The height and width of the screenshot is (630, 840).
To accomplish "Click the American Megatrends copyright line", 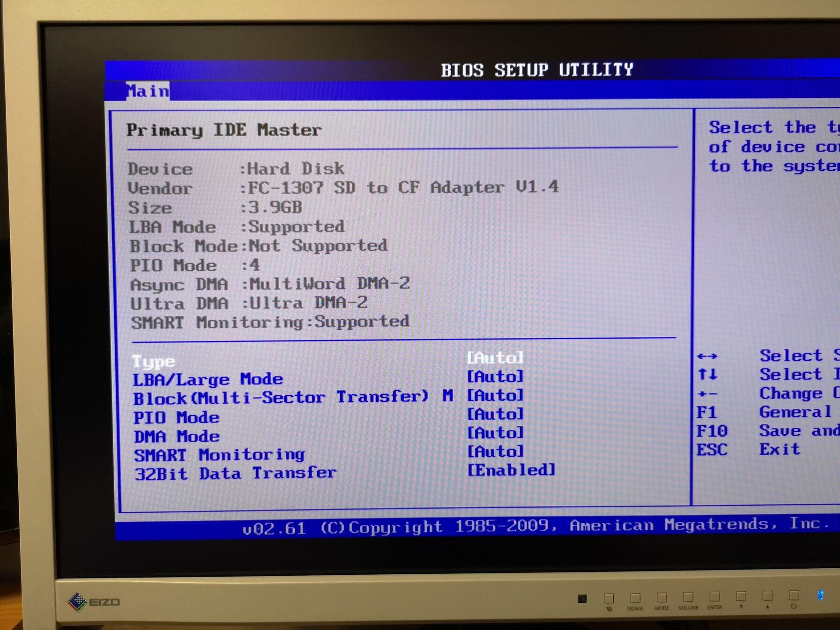I will pos(536,526).
